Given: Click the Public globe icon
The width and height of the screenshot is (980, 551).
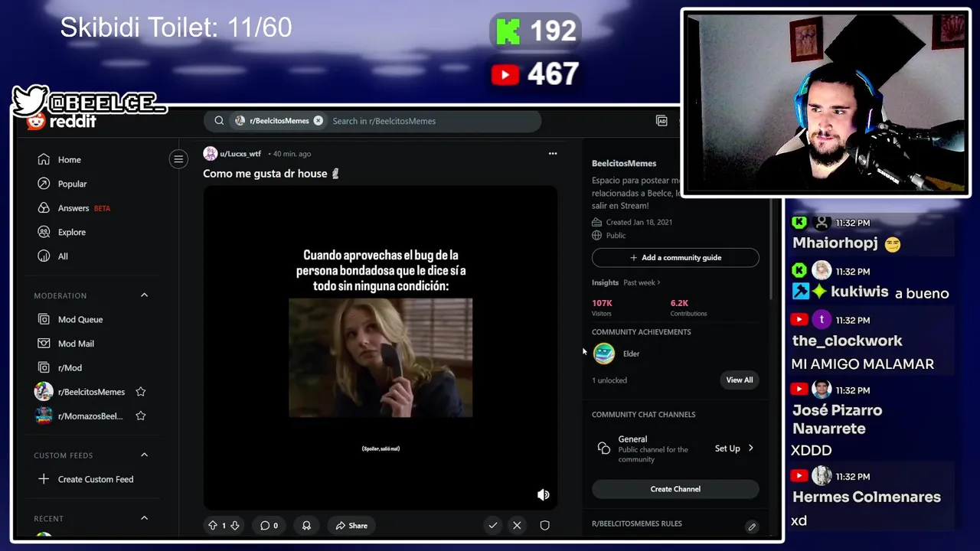Looking at the screenshot, I should [597, 236].
